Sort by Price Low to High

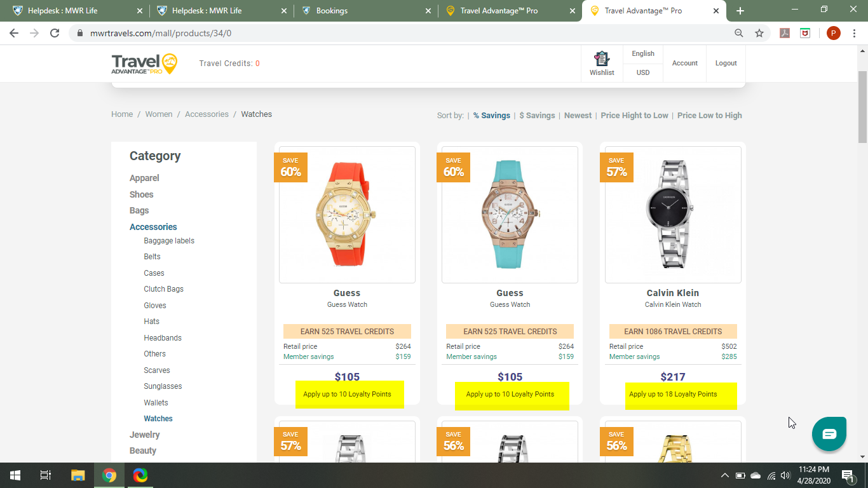click(710, 116)
